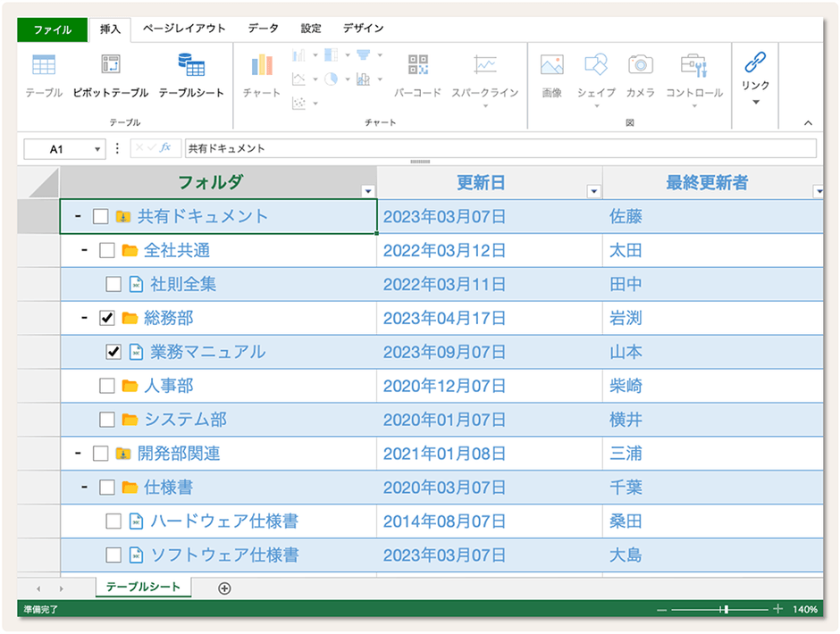
Task: Select the テーブルシート insert icon
Action: [190, 71]
